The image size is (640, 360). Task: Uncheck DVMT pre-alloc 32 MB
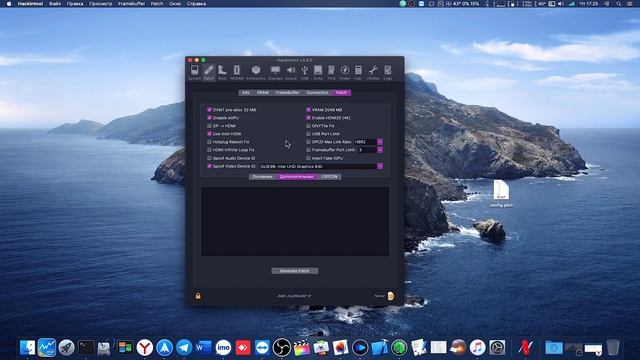click(x=209, y=110)
